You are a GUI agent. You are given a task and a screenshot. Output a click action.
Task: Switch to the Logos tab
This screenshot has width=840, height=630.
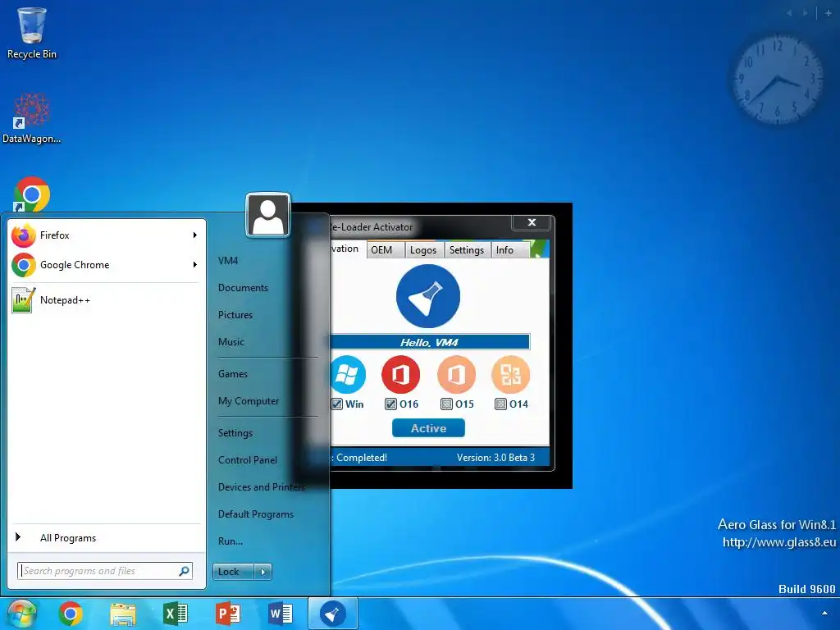423,250
